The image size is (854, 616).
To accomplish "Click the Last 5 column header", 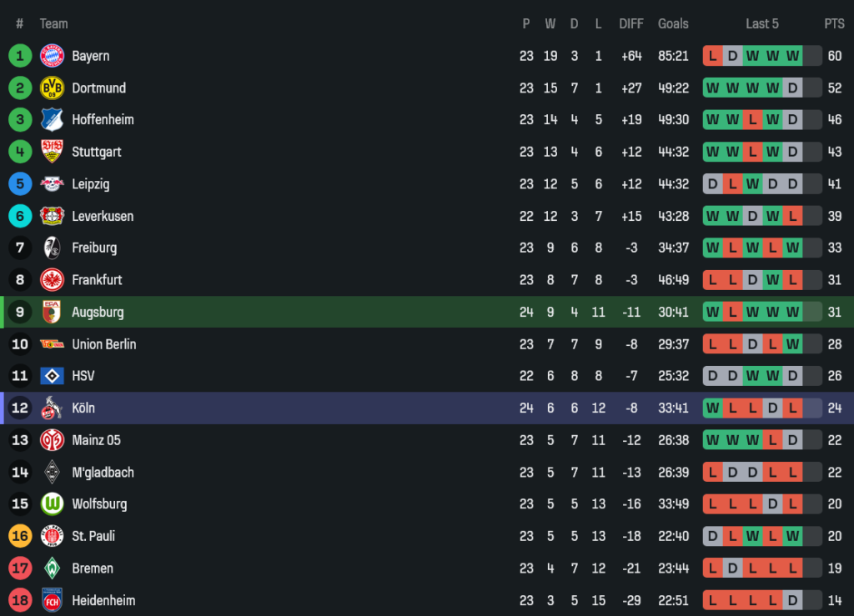I will coord(762,23).
